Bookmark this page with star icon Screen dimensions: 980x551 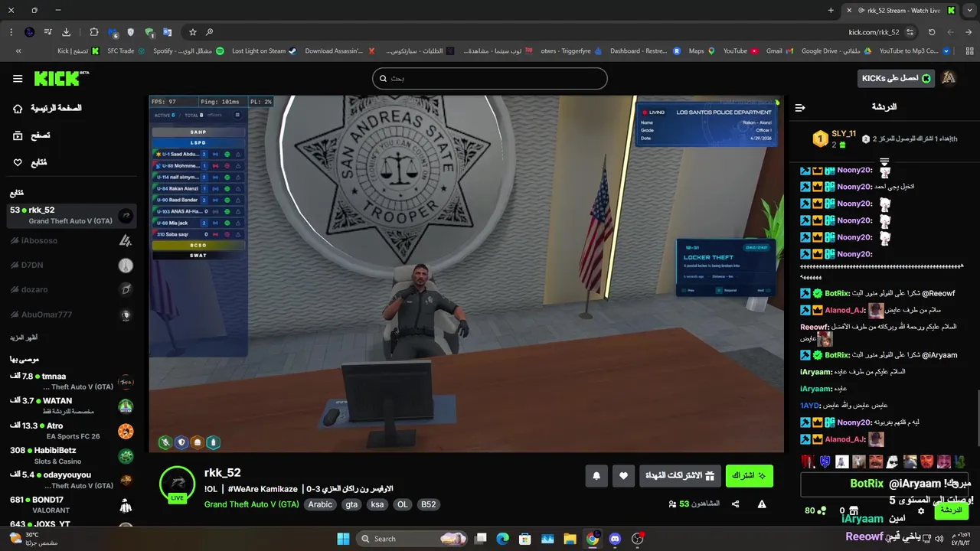(193, 32)
